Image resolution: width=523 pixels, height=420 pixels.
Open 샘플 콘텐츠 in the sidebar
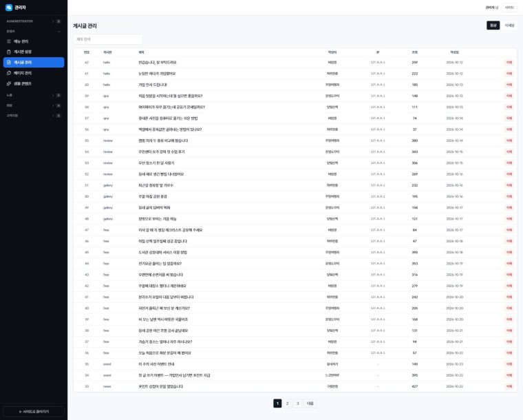point(34,83)
